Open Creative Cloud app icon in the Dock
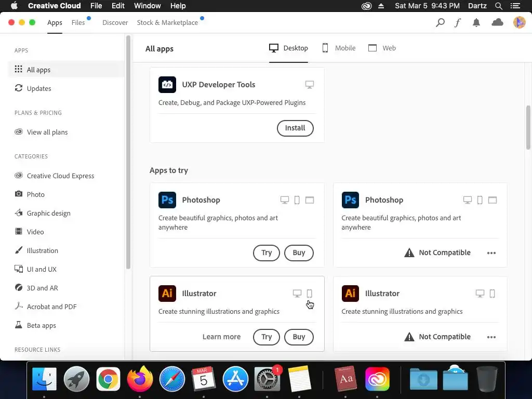Image resolution: width=532 pixels, height=399 pixels. point(377,379)
